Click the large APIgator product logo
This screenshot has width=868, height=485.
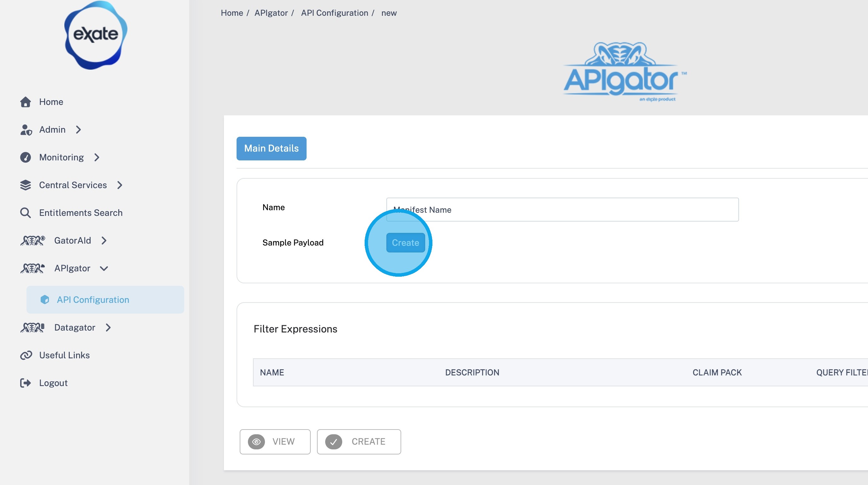(x=625, y=72)
